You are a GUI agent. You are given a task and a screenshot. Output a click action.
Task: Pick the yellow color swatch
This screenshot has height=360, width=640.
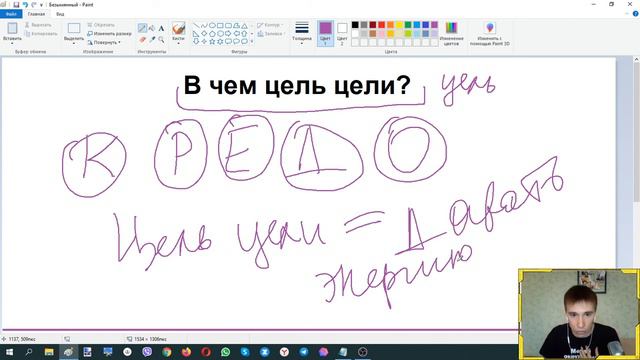[399, 25]
